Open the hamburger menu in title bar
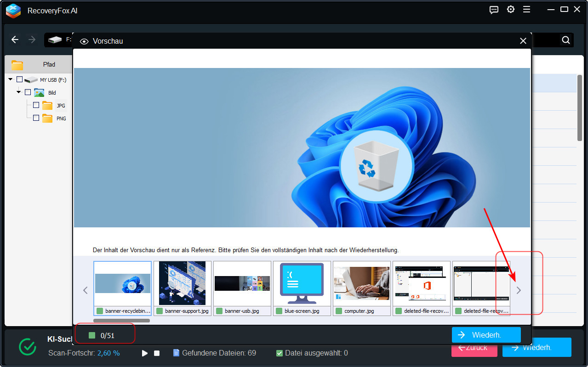Image resolution: width=588 pixels, height=367 pixels. 526,10
